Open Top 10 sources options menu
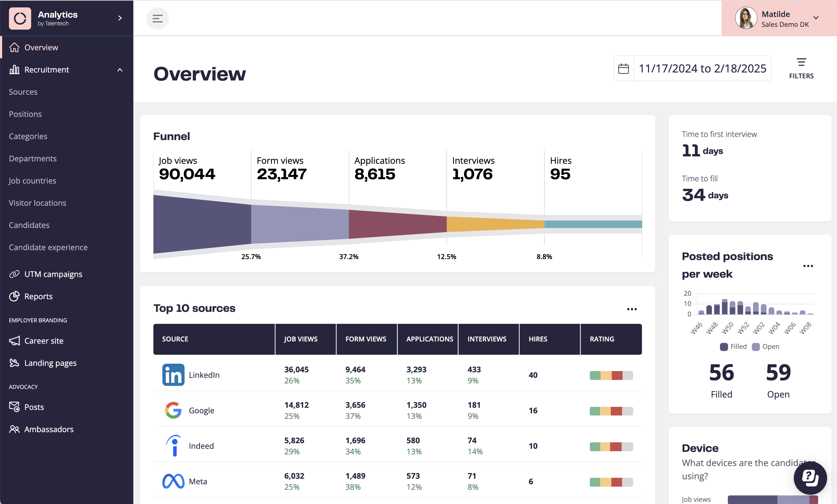 coord(631,309)
